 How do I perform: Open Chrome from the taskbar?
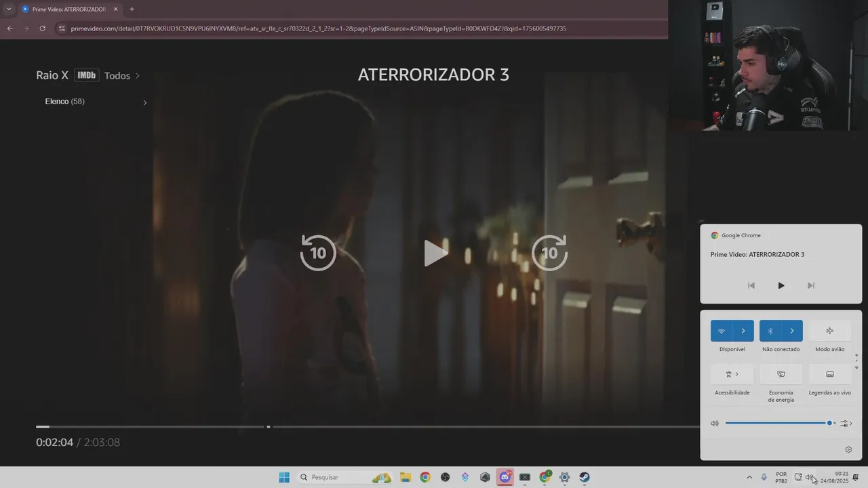(425, 477)
